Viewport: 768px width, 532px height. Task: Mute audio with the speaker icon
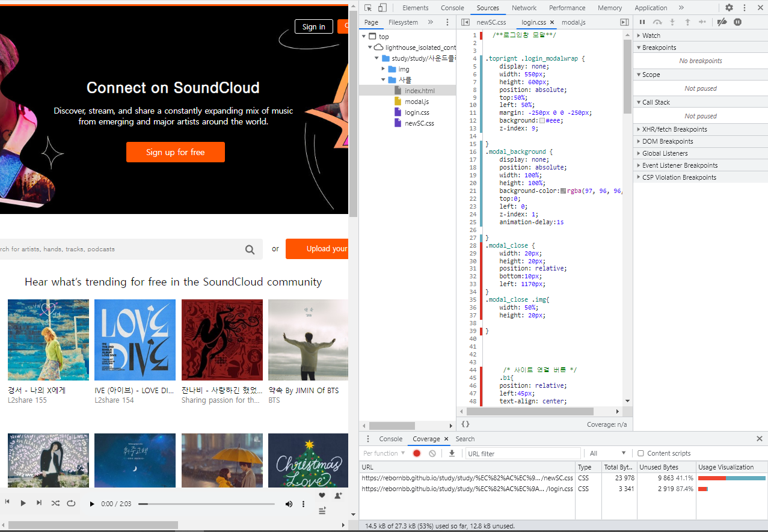289,504
